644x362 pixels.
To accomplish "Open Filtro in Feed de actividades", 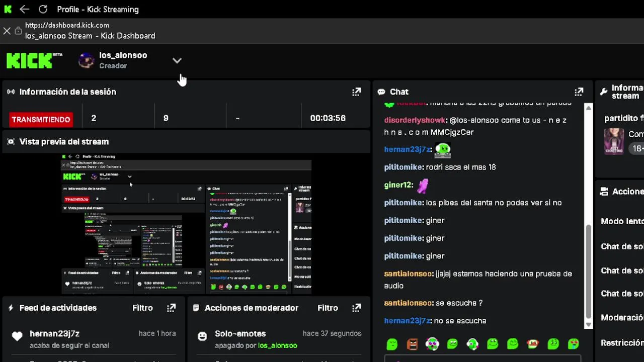I will tap(142, 308).
